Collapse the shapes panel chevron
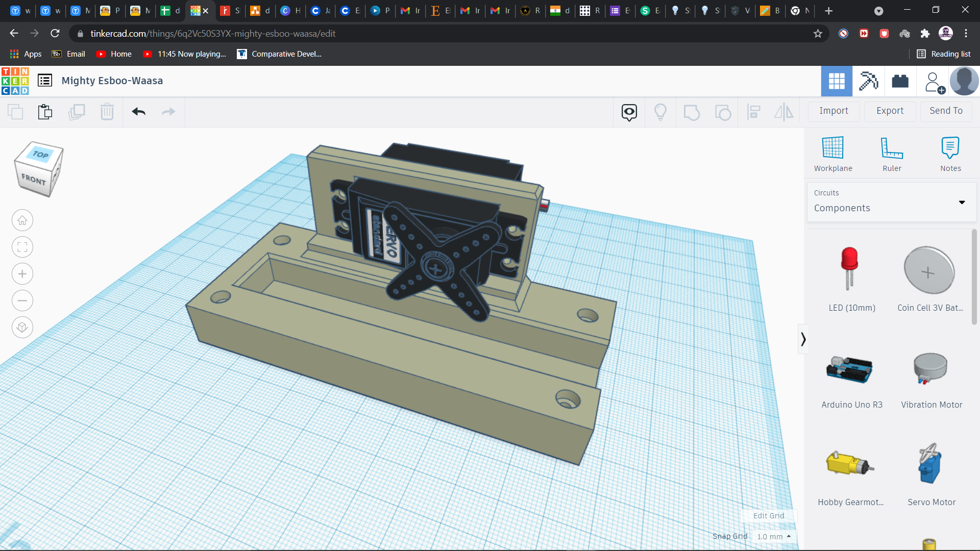 point(803,339)
